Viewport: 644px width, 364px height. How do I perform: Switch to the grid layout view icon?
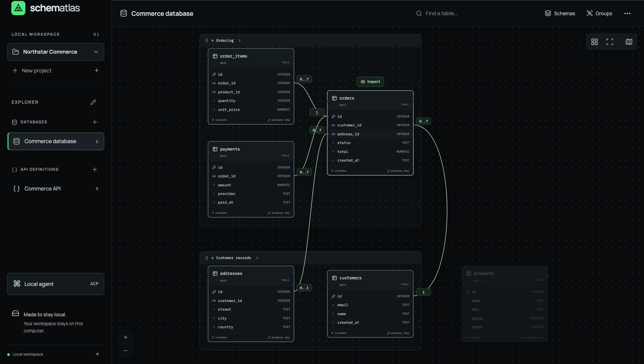(x=595, y=42)
